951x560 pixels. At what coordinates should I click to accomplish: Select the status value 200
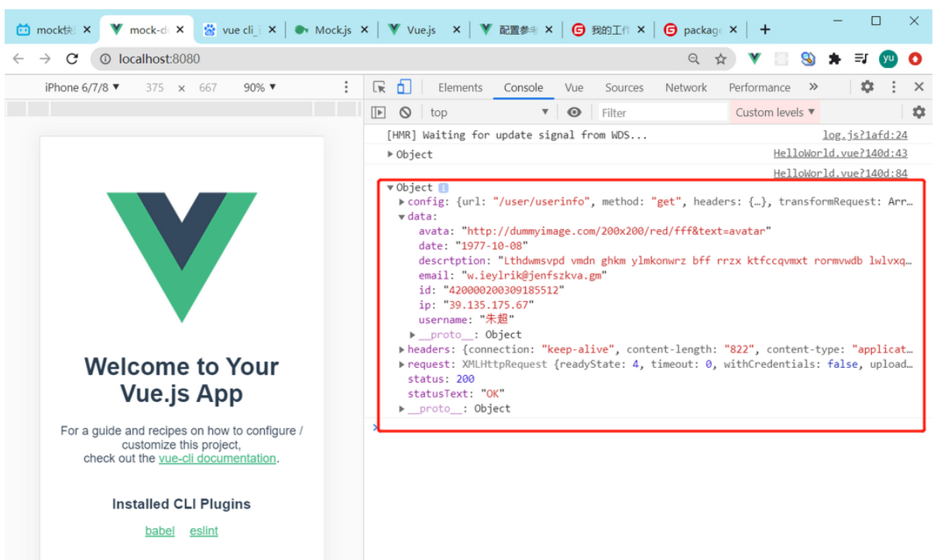[465, 379]
